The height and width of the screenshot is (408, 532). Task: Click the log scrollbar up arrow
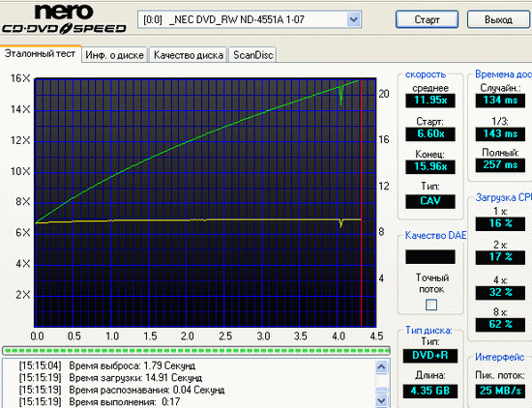pos(381,367)
